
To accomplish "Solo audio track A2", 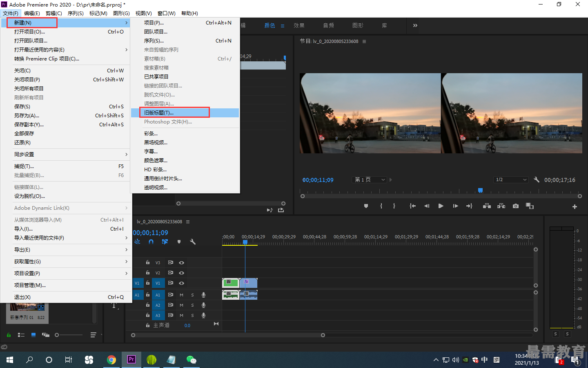I will (x=192, y=305).
